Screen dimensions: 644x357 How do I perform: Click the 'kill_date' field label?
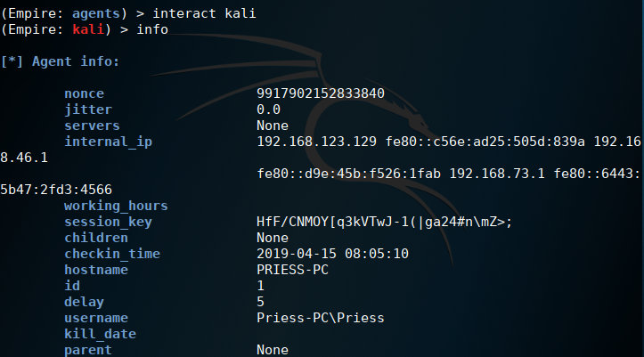(101, 334)
